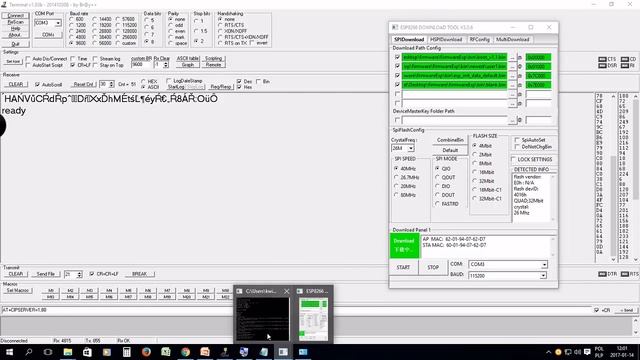
Task: Click the CombineBin button
Action: (450, 140)
